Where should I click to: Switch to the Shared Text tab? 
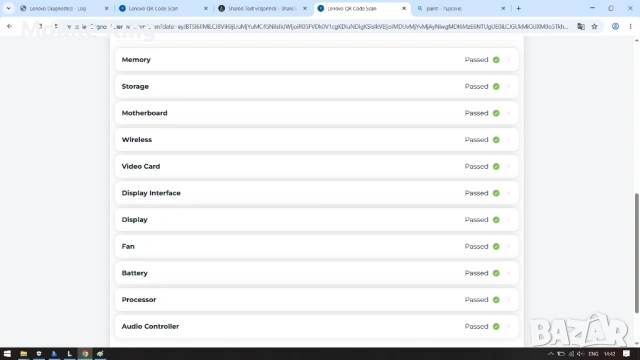[261, 8]
